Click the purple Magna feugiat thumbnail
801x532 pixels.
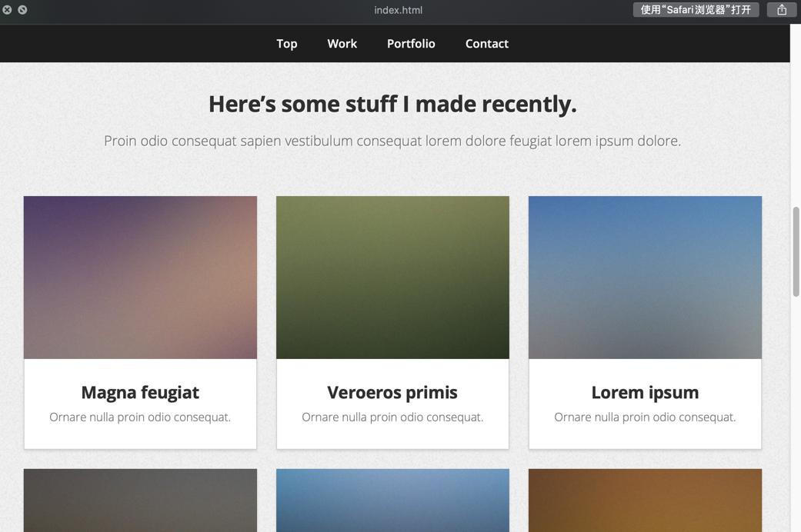pyautogui.click(x=140, y=277)
